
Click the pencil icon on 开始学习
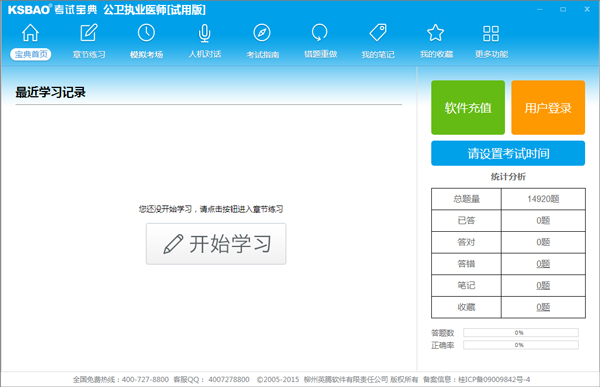(x=173, y=244)
